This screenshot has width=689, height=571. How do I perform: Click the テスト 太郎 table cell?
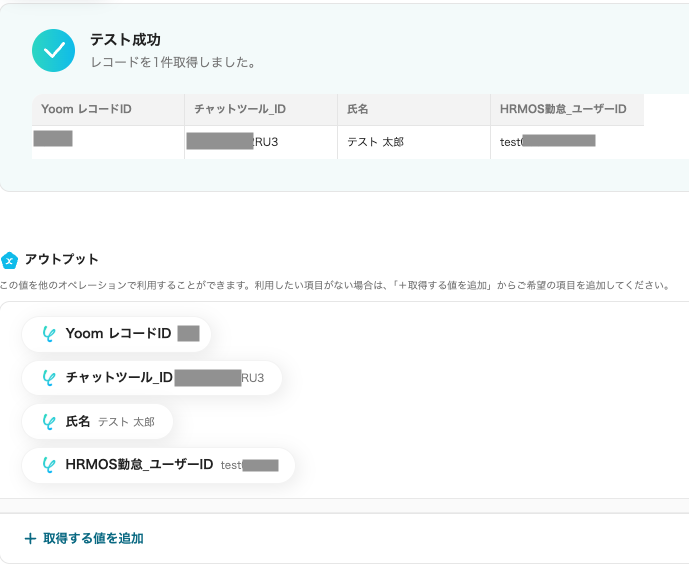coord(414,142)
